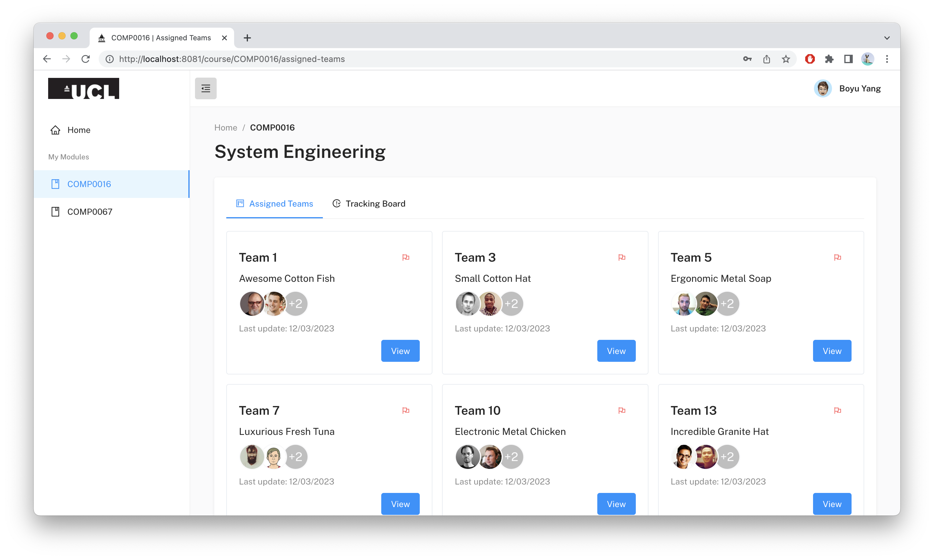Go back with the browser back arrow
Viewport: 934px width, 560px height.
[x=47, y=59]
